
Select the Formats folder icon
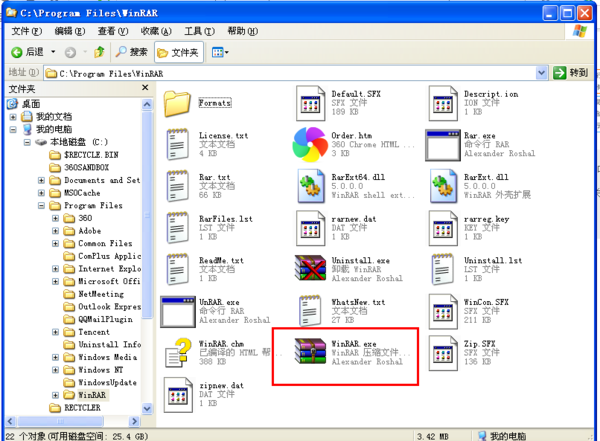click(x=177, y=103)
